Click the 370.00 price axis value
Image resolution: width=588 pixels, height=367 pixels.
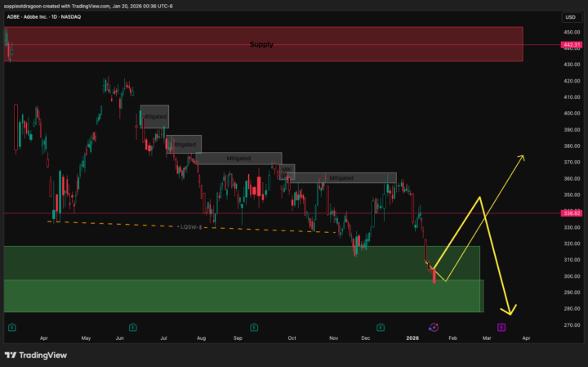pyautogui.click(x=572, y=162)
